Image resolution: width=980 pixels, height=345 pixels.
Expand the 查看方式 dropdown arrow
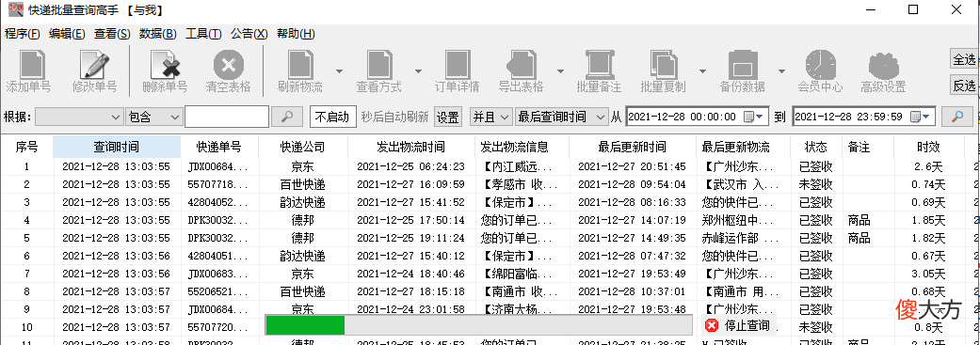tap(418, 71)
